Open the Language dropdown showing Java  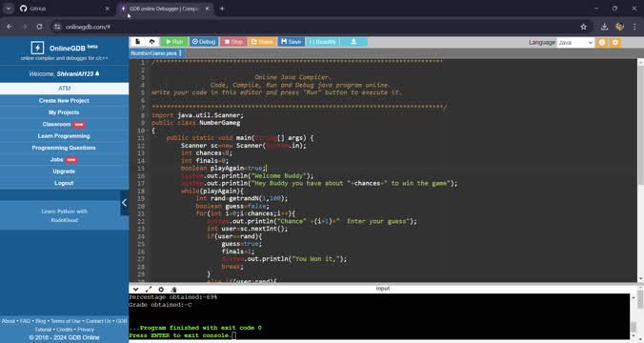575,42
